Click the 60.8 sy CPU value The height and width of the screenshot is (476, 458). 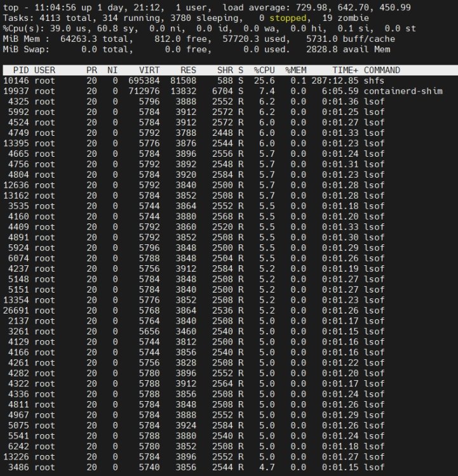(x=118, y=29)
